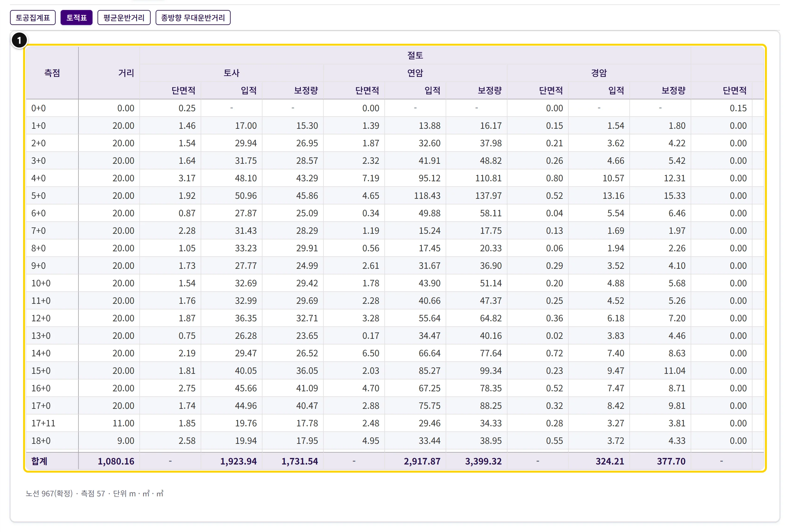Click the 토사 sub-header

232,73
